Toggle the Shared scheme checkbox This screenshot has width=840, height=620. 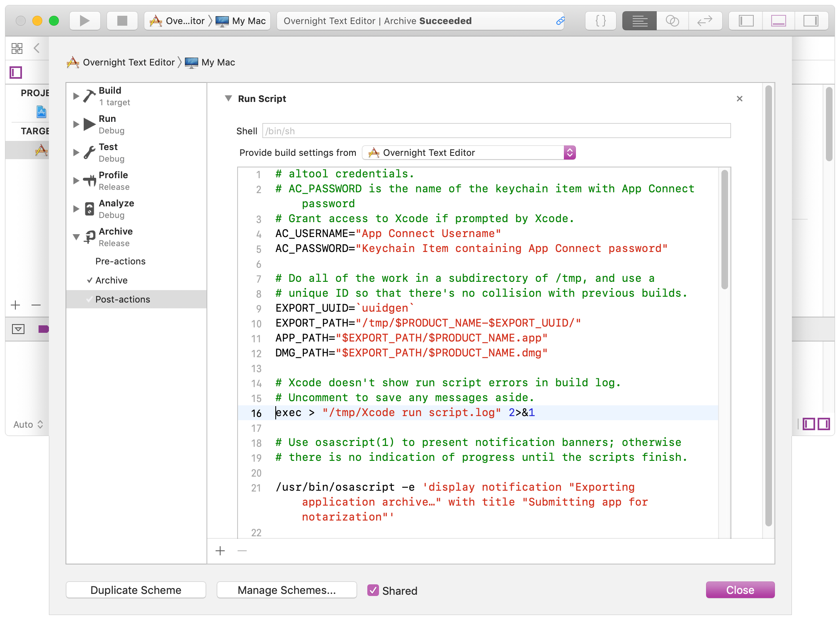[x=373, y=590]
